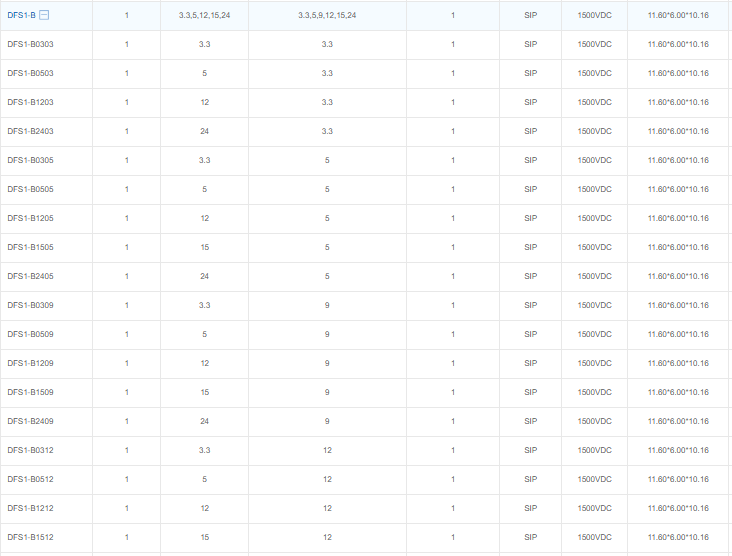Click 1500VDC in DFS1-B1509 row
732x556 pixels.
coord(594,392)
